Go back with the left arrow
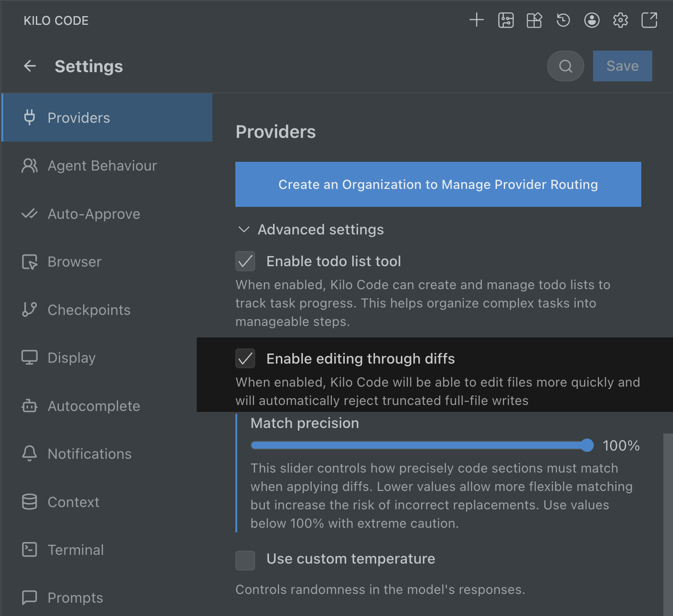The image size is (673, 616). 30,66
